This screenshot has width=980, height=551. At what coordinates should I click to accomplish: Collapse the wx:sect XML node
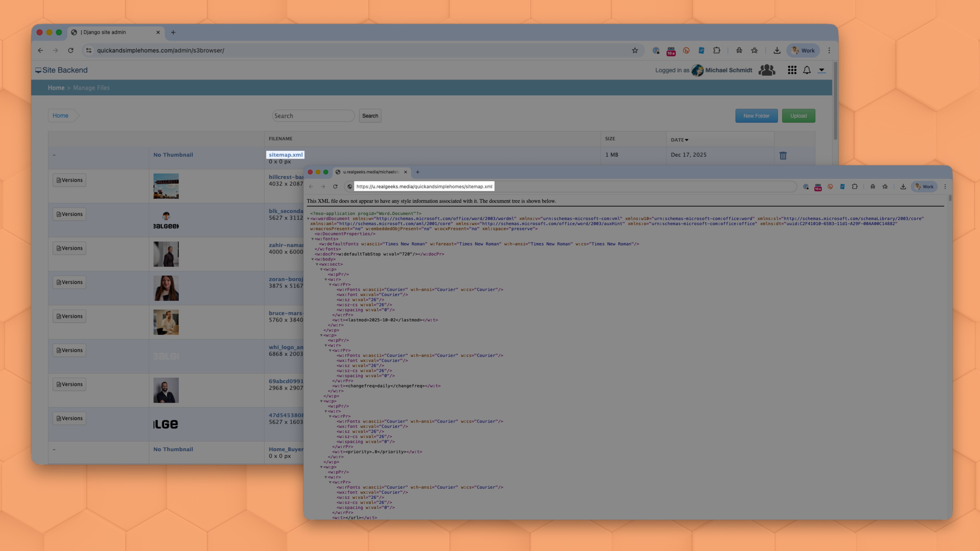317,264
